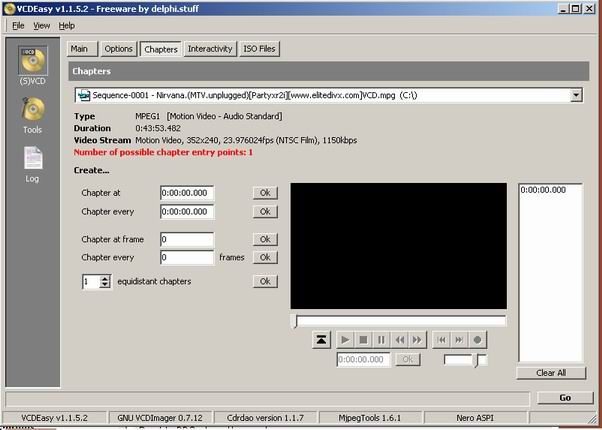The height and width of the screenshot is (430, 602).
Task: Open the File menu
Action: [x=18, y=26]
